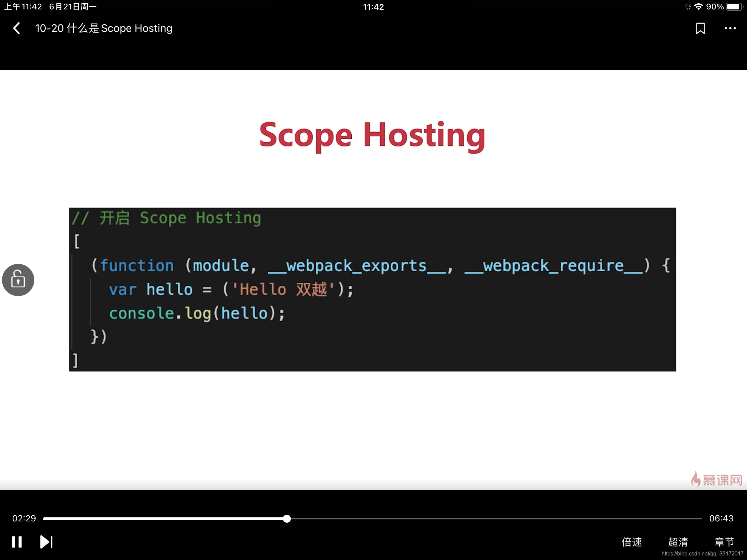Viewport: 747px width, 560px height.
Task: Skip to the next video
Action: click(x=46, y=542)
